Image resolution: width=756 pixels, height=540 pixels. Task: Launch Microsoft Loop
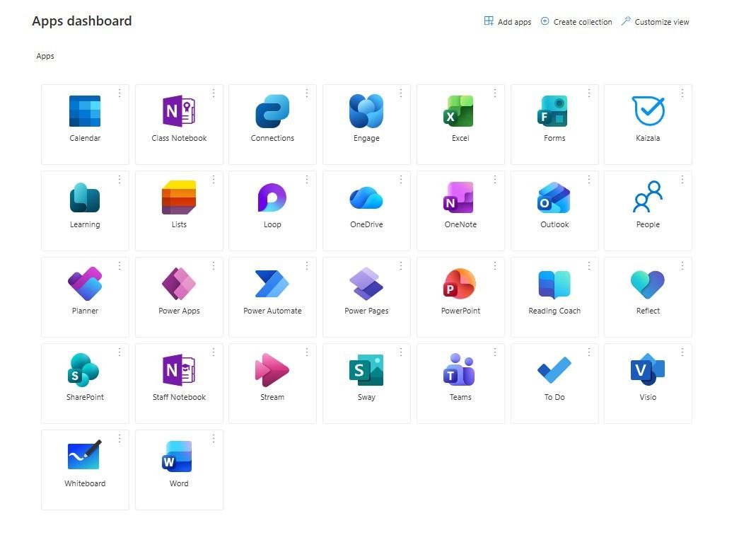tap(272, 207)
